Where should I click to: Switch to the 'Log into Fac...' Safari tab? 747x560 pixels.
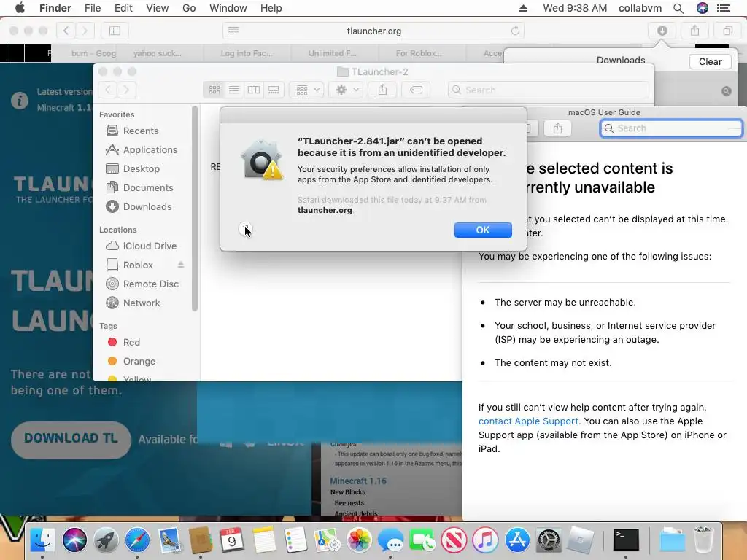[x=247, y=53]
